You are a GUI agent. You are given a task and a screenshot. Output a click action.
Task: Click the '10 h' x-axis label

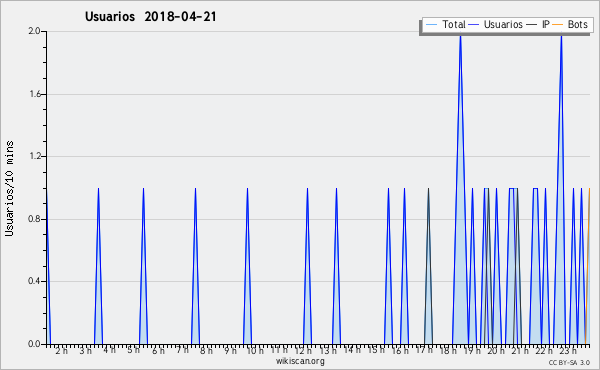point(255,351)
